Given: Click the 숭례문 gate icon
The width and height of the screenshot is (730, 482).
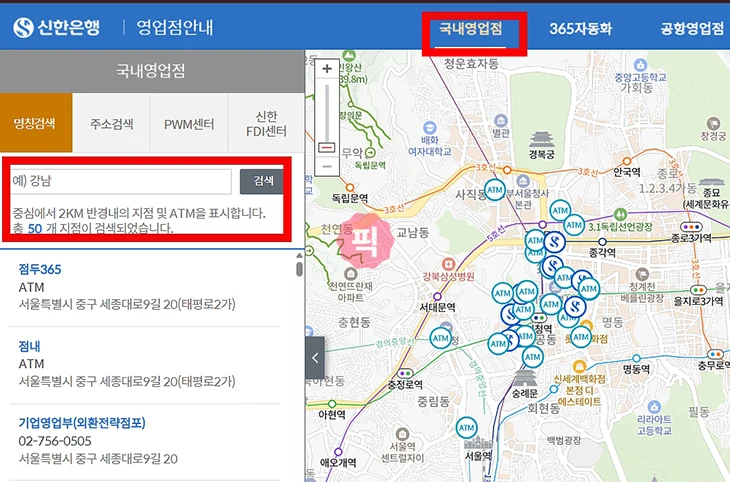Looking at the screenshot, I should pyautogui.click(x=525, y=378).
